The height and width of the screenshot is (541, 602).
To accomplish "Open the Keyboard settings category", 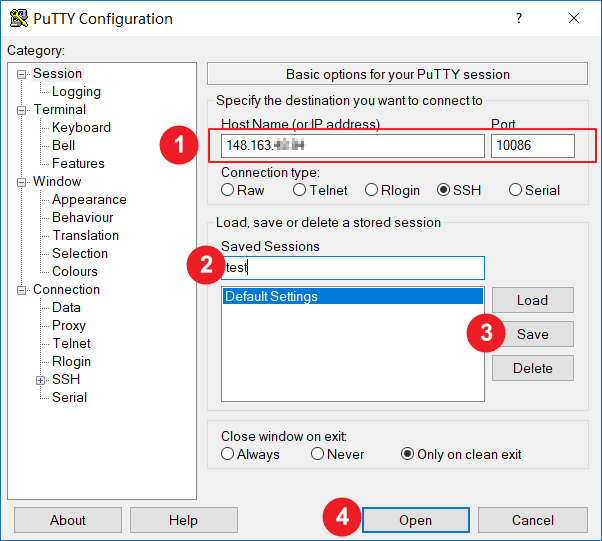I will click(81, 128).
